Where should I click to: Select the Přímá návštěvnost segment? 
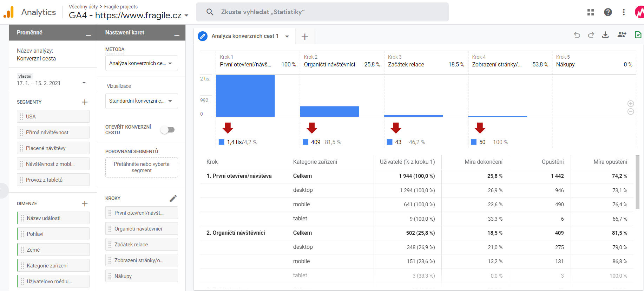tap(53, 132)
